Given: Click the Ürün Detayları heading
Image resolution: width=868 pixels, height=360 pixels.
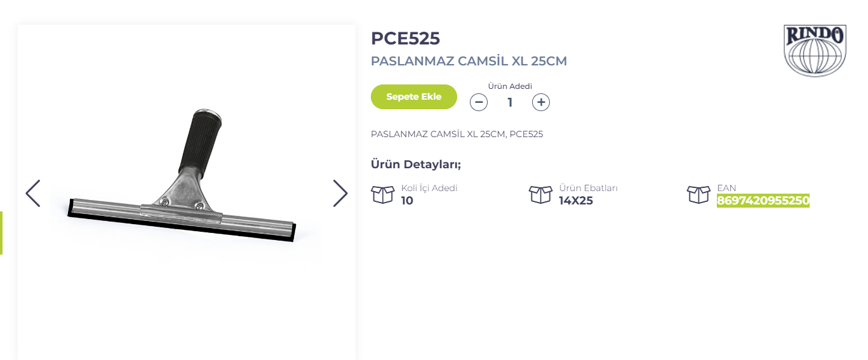Looking at the screenshot, I should (416, 164).
